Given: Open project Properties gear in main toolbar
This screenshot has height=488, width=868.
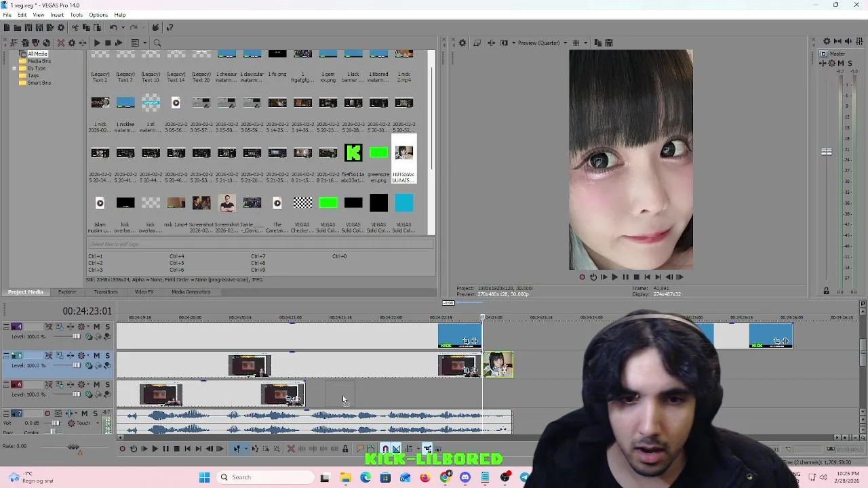Looking at the screenshot, I should pyautogui.click(x=61, y=28).
